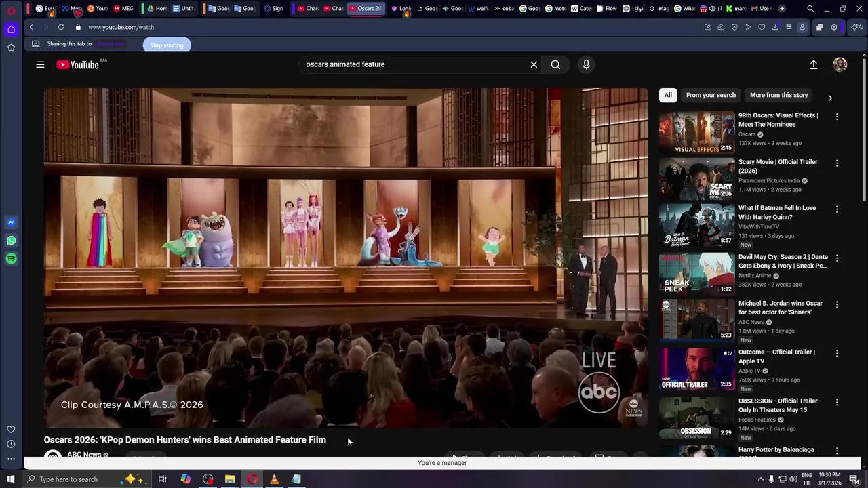Open options for '98th Oscars: Visual Effects' video
Image resolution: width=868 pixels, height=488 pixels.
click(x=837, y=117)
